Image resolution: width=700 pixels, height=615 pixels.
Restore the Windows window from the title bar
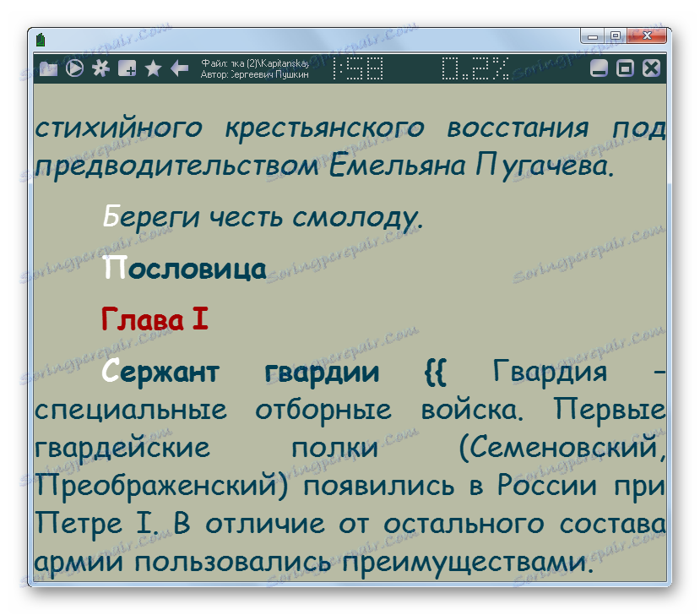tap(616, 35)
